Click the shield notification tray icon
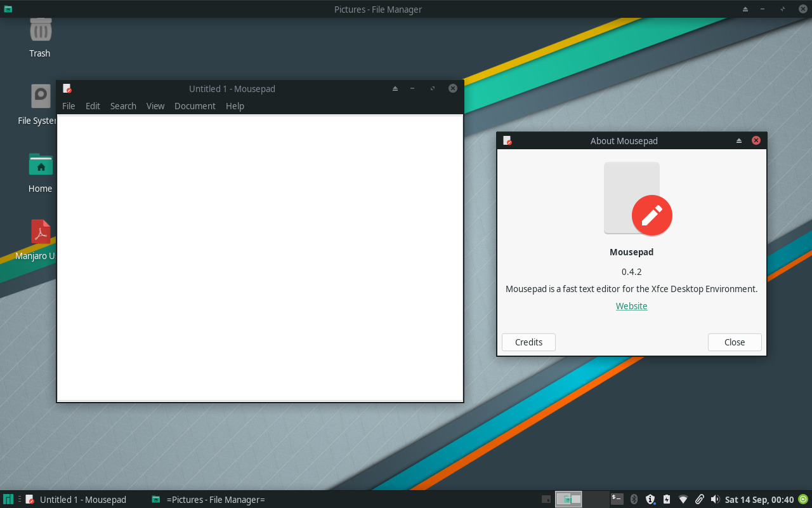This screenshot has width=812, height=508. tap(650, 499)
